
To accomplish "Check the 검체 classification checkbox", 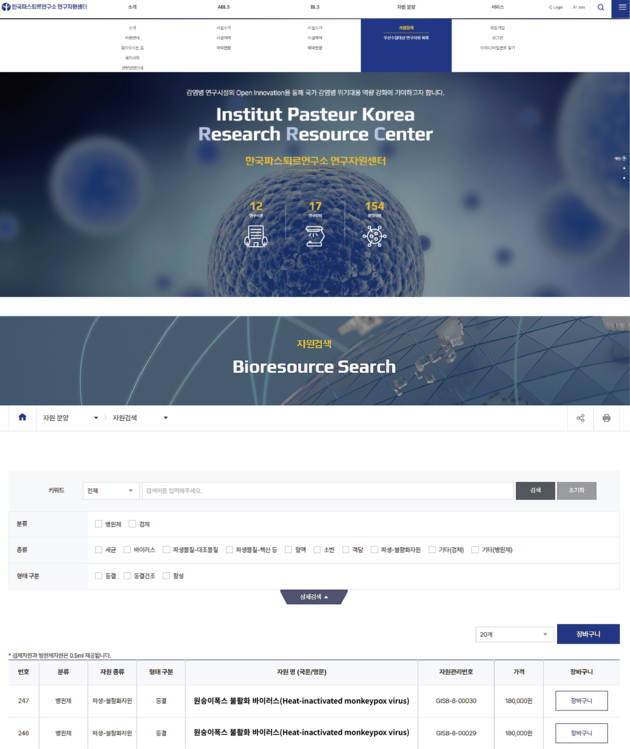I will click(x=132, y=524).
